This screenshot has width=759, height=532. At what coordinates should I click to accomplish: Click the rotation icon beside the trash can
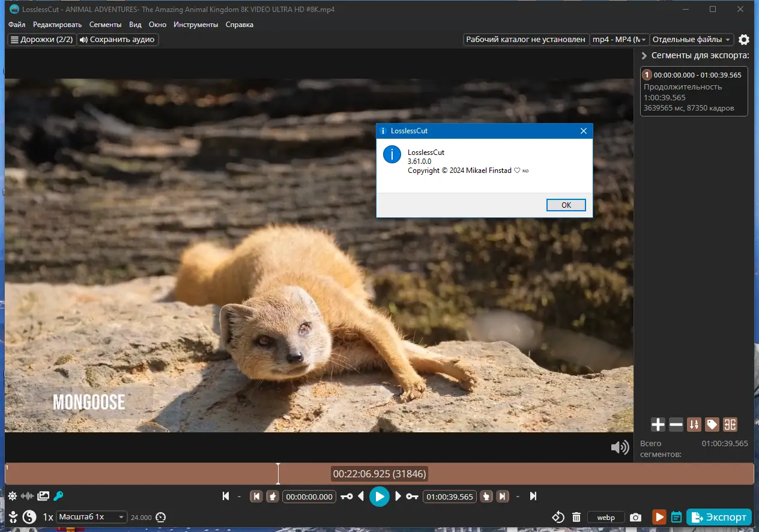coord(558,517)
